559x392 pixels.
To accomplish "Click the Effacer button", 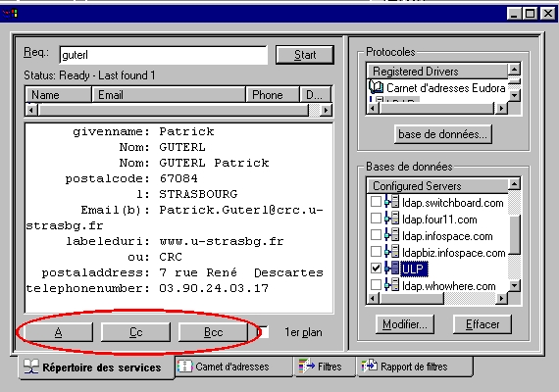I will tap(483, 324).
